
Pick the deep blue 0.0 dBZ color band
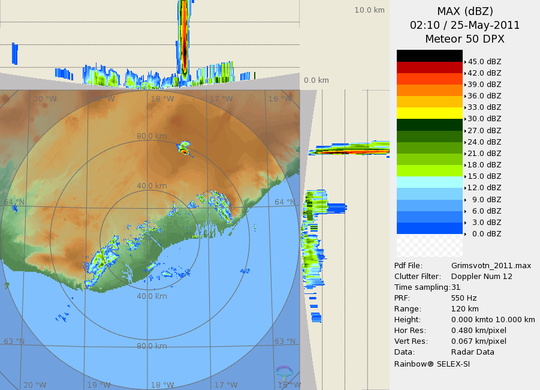pyautogui.click(x=429, y=228)
